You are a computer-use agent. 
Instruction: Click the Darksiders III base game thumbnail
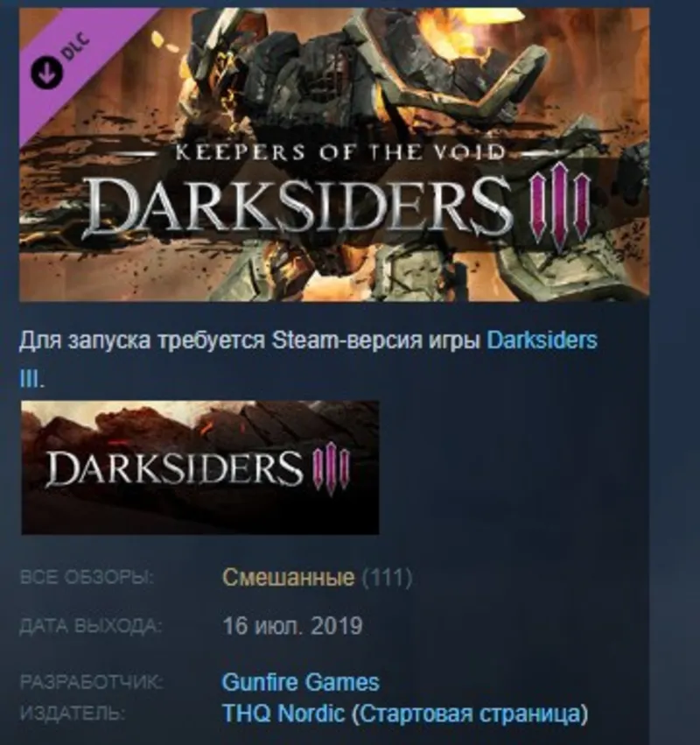(x=199, y=467)
